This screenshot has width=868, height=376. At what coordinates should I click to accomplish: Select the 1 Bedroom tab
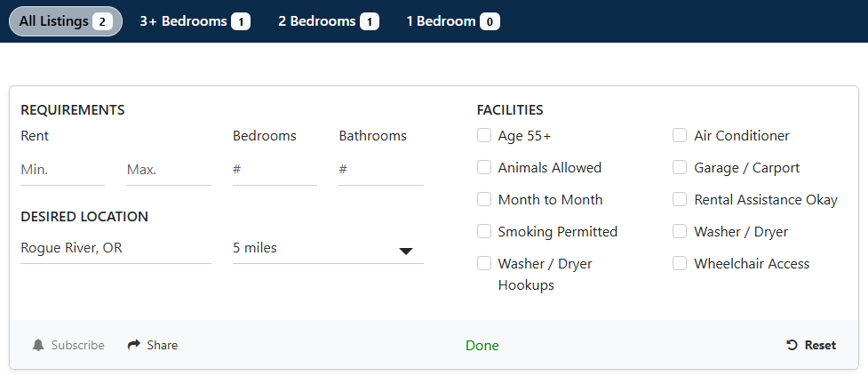(453, 21)
